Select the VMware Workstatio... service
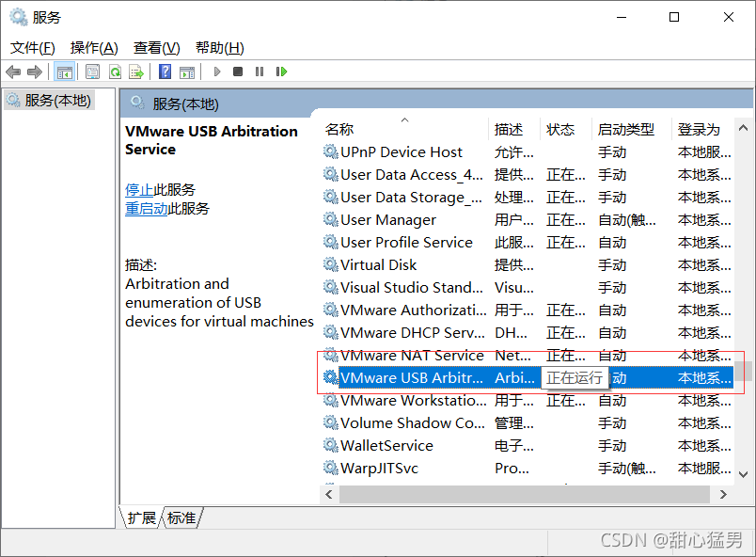Image resolution: width=756 pixels, height=557 pixels. (x=528, y=400)
